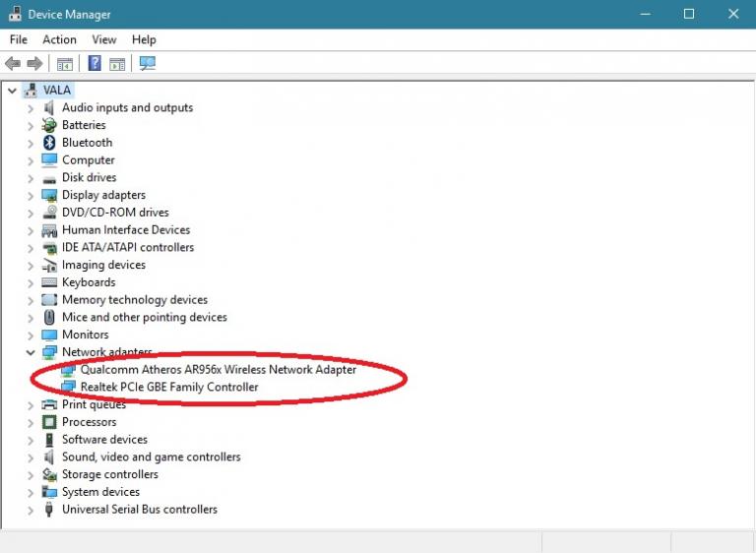
Task: Select Realtek PCIe GBE Family Controller
Action: (169, 388)
